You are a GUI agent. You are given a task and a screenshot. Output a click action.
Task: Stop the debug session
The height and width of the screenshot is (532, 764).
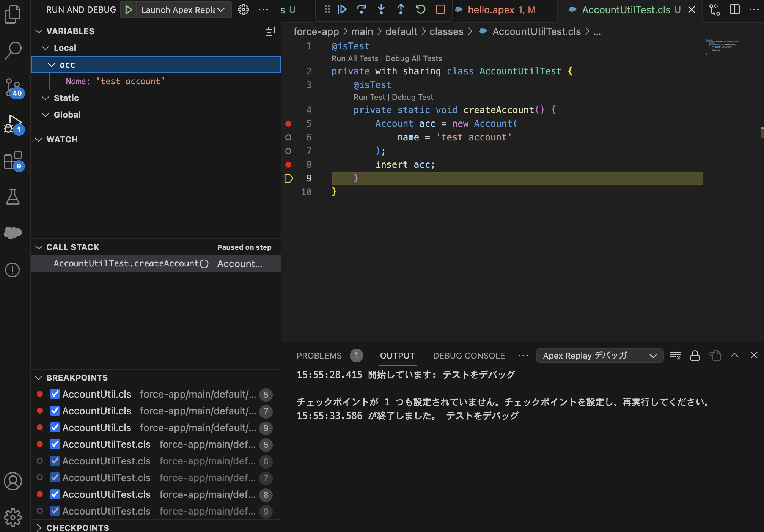[x=440, y=9]
